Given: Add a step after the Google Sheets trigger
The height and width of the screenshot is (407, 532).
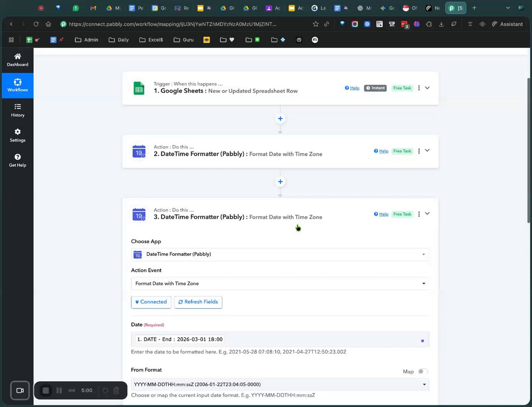Looking at the screenshot, I should (x=280, y=119).
